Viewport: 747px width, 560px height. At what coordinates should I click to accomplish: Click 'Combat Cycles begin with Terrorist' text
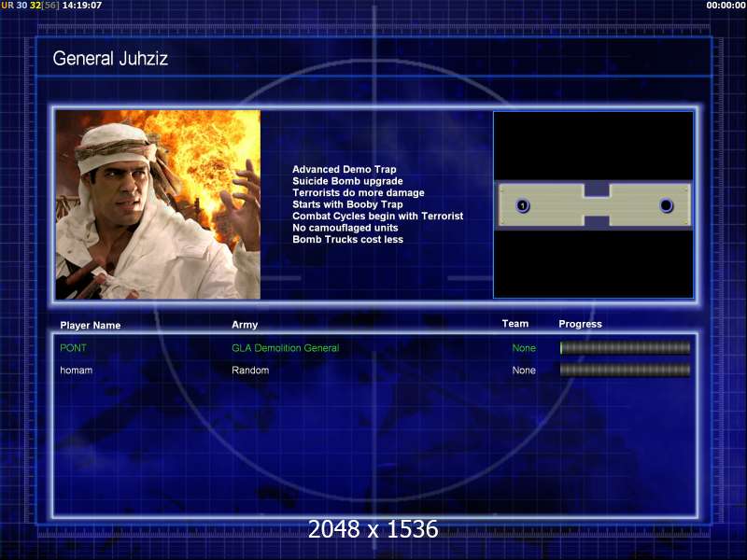[x=378, y=216]
